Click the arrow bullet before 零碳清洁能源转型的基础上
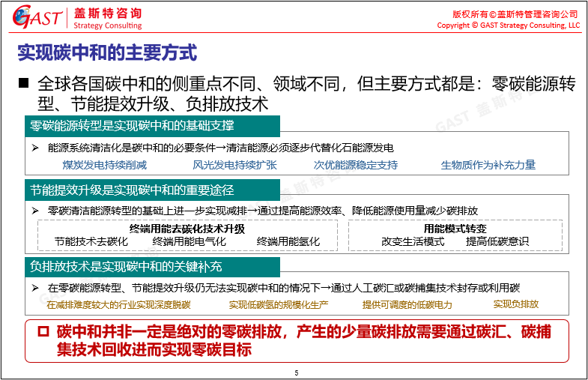This screenshot has width=588, height=380. coord(35,211)
